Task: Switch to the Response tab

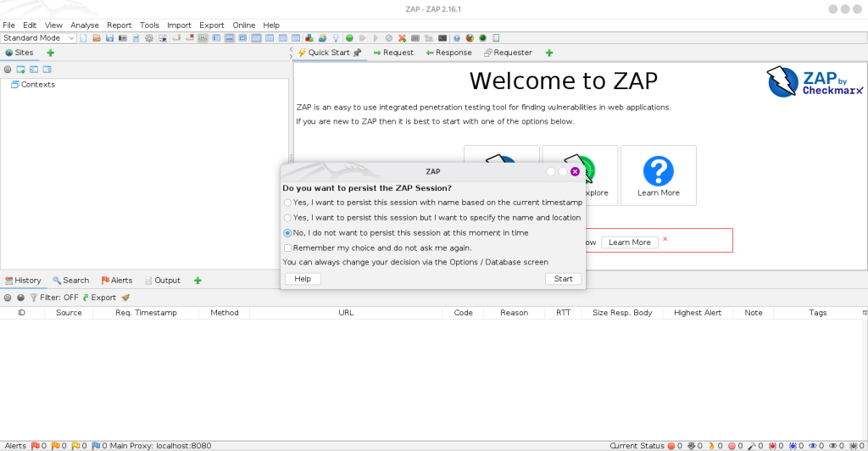Action: click(448, 53)
